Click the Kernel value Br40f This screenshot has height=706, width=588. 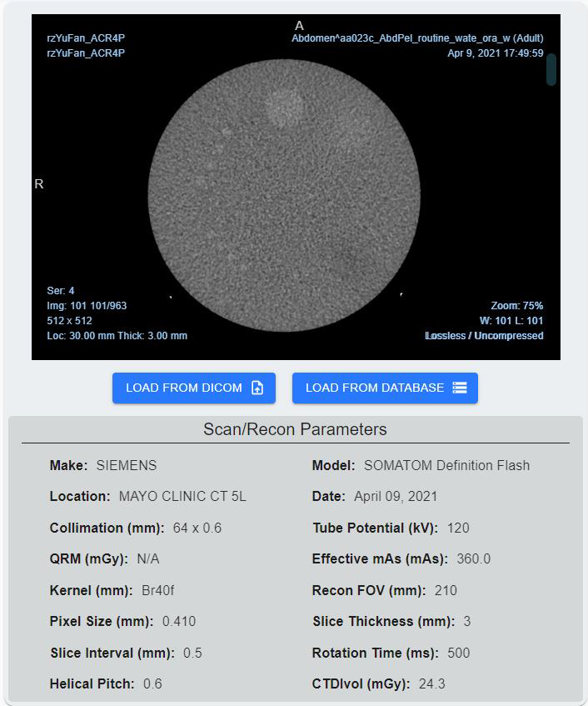tap(157, 590)
